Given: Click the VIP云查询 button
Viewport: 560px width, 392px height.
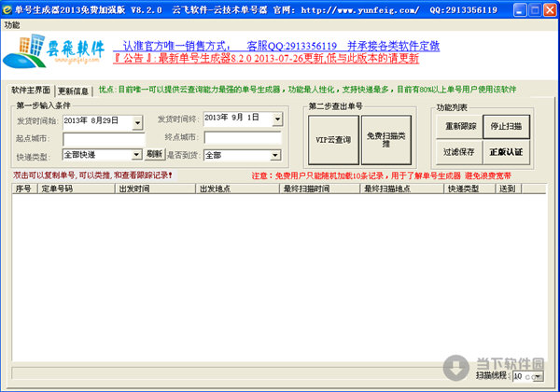Looking at the screenshot, I should pos(333,140).
